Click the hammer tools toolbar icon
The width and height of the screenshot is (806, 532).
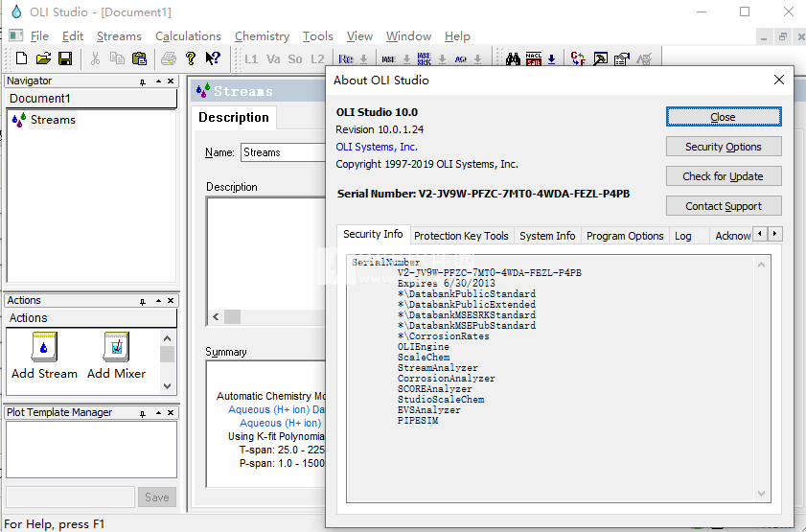[600, 59]
